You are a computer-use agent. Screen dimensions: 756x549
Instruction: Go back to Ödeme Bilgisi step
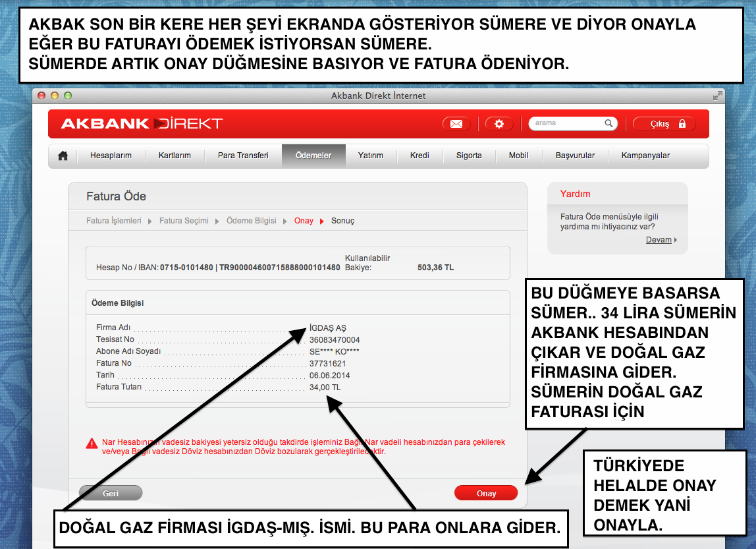coord(251,221)
